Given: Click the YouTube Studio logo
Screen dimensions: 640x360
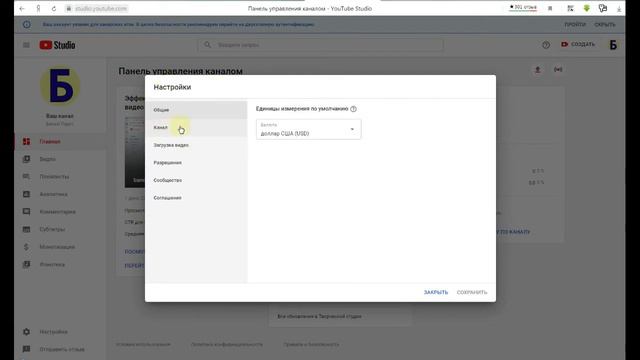Looking at the screenshot, I should pos(57,45).
